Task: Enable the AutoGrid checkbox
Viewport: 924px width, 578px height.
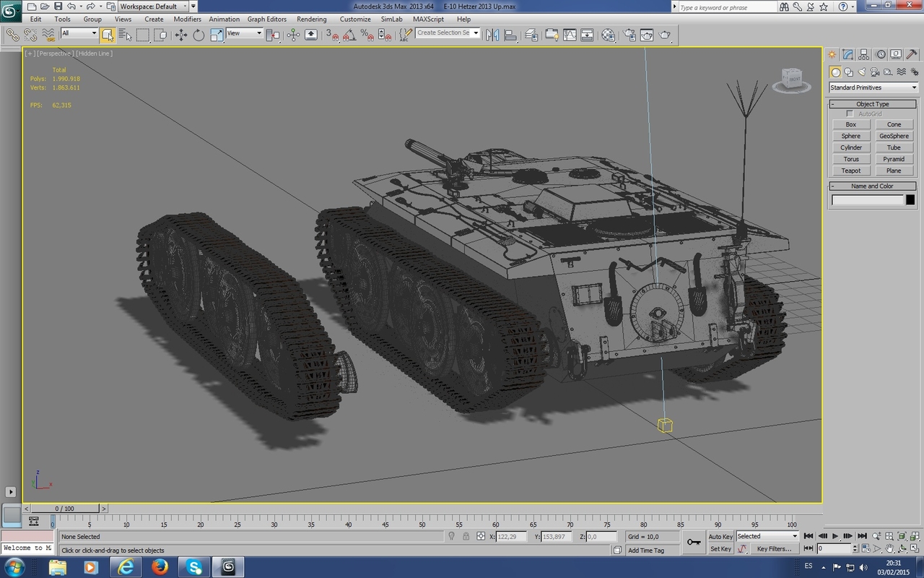Action: tap(850, 113)
